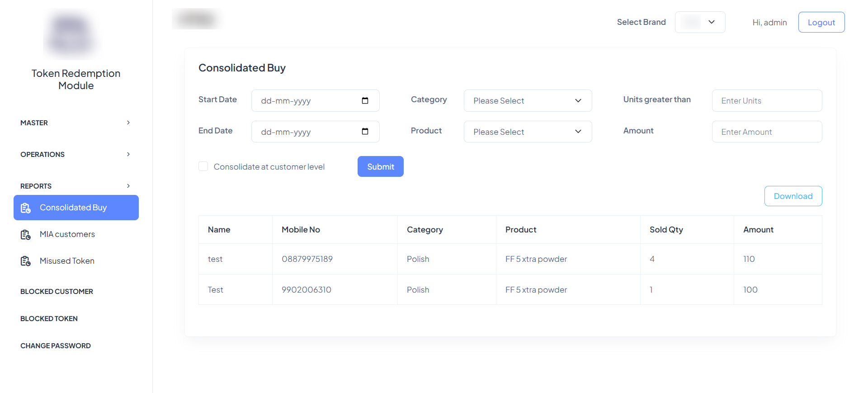Open the End Date calendar picker icon
The height and width of the screenshot is (393, 868).
pos(365,132)
